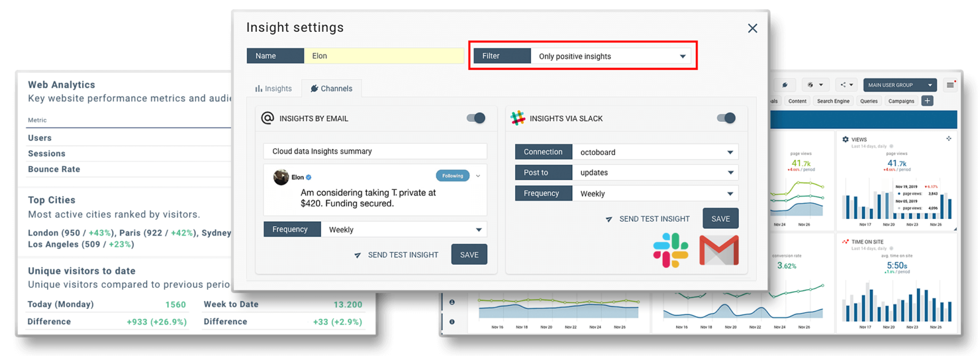The width and height of the screenshot is (980, 356).
Task: Click the tweet text about Funding secured
Action: pos(368,198)
